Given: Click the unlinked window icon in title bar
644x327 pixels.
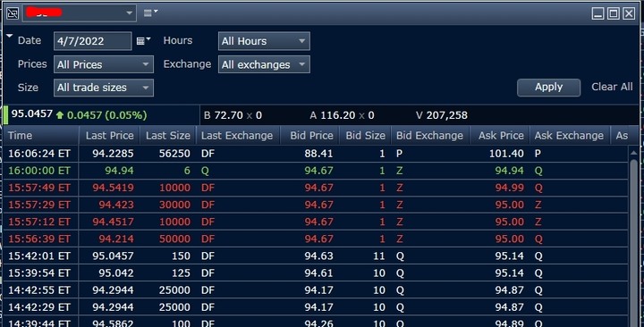Looking at the screenshot, I should (13, 13).
